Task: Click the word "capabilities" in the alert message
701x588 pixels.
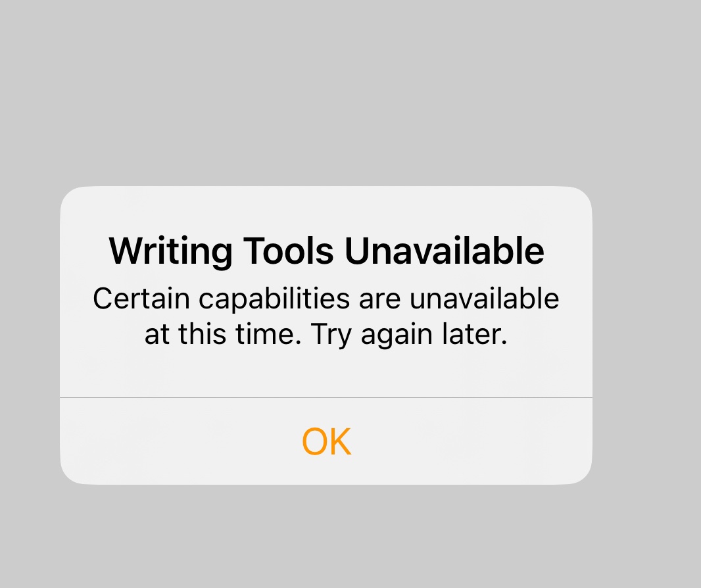Action: point(274,299)
